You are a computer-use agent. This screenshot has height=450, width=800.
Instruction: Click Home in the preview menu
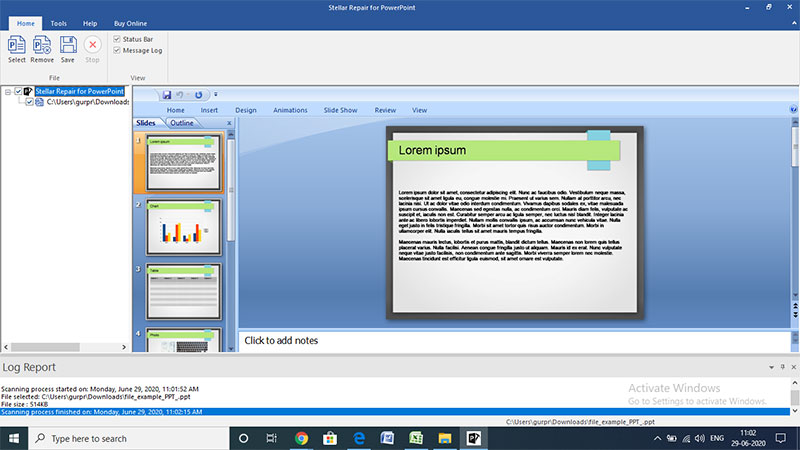(176, 110)
